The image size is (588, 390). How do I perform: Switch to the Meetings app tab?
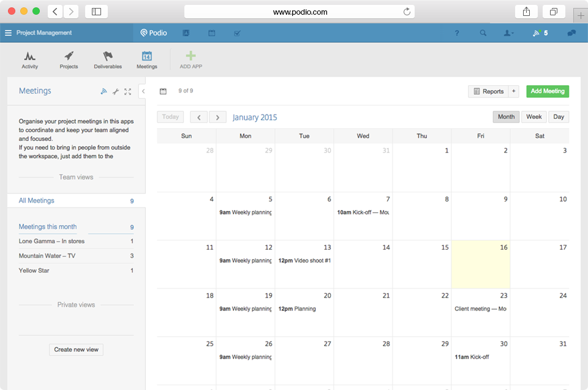click(x=146, y=59)
